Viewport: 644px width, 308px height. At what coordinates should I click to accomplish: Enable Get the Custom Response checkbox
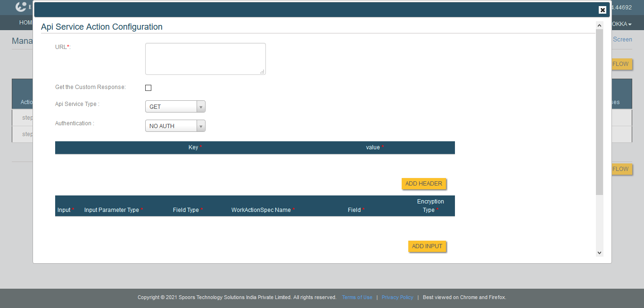click(x=148, y=88)
